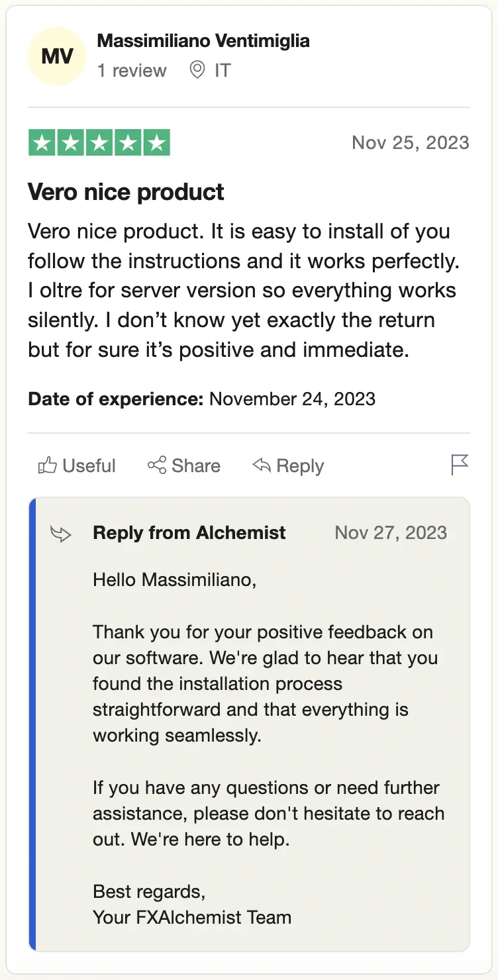The width and height of the screenshot is (498, 980).
Task: Click the "1 review" count text
Action: [x=132, y=71]
